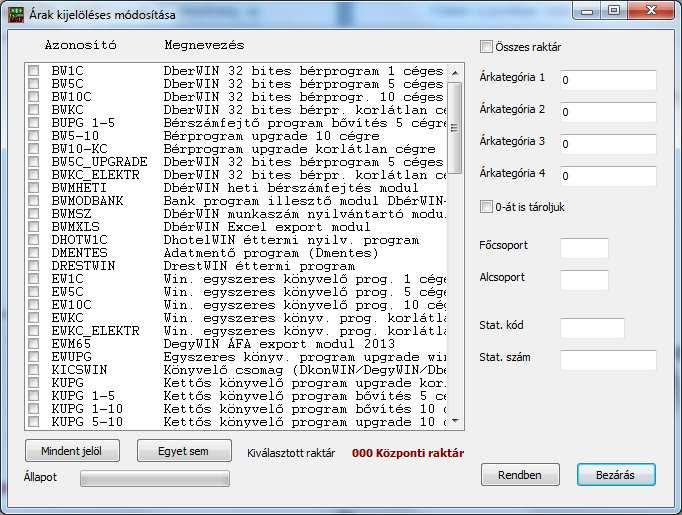Select the BW5C_UPGRADE row text
This screenshot has width=682, height=515.
click(99, 162)
